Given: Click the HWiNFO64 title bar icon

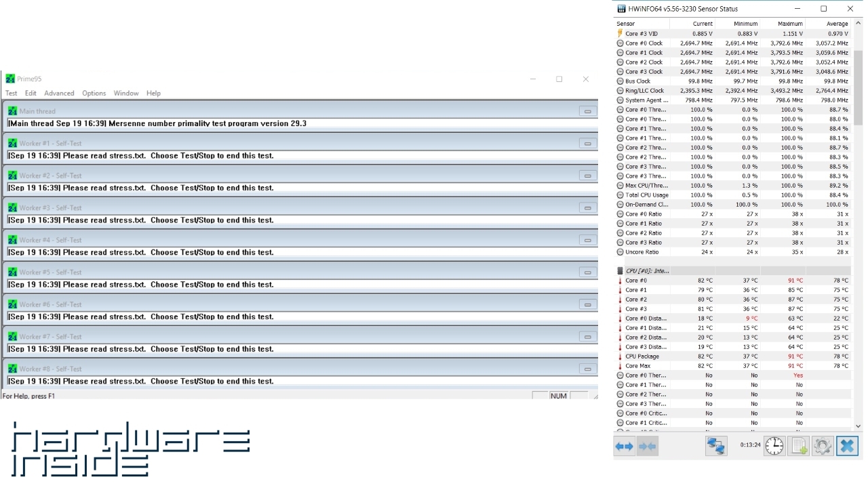Looking at the screenshot, I should point(621,9).
